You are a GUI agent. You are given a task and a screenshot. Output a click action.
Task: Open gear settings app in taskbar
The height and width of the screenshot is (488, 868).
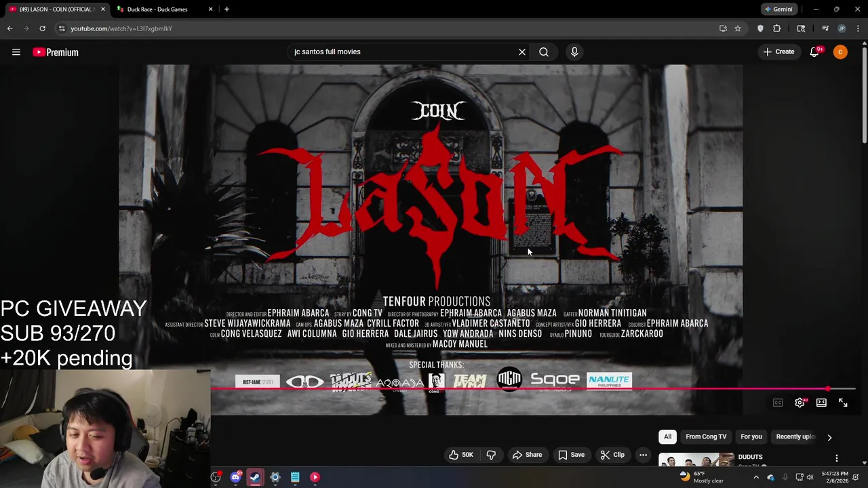[x=275, y=477]
